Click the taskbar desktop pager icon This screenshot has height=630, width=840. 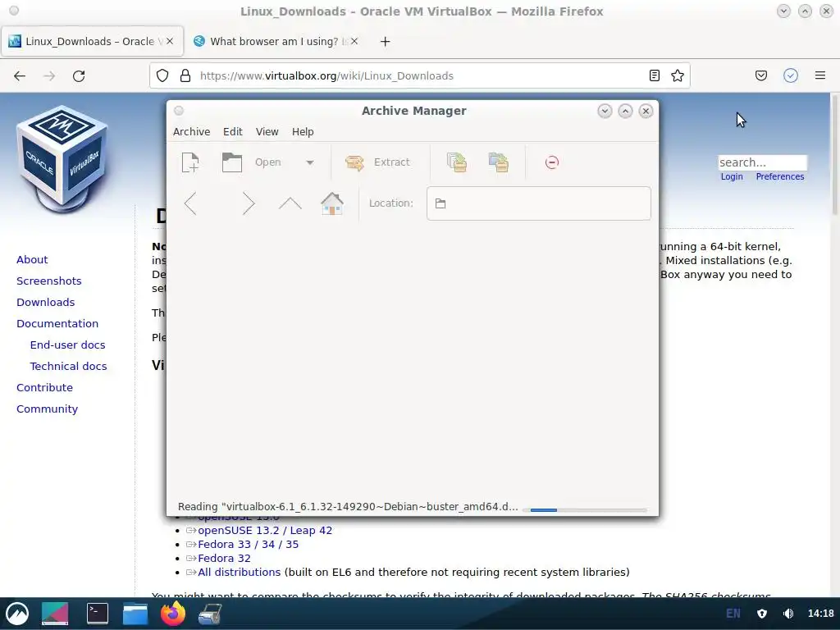point(55,614)
